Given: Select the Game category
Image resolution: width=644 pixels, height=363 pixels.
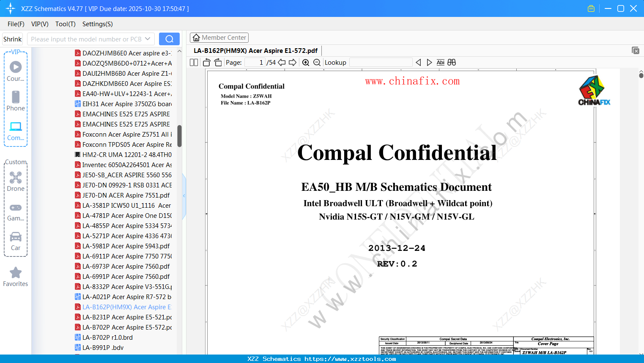Looking at the screenshot, I should pyautogui.click(x=16, y=212).
